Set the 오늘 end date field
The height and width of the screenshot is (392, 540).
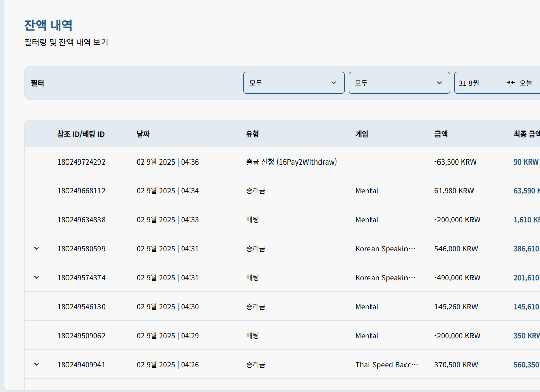pos(526,83)
